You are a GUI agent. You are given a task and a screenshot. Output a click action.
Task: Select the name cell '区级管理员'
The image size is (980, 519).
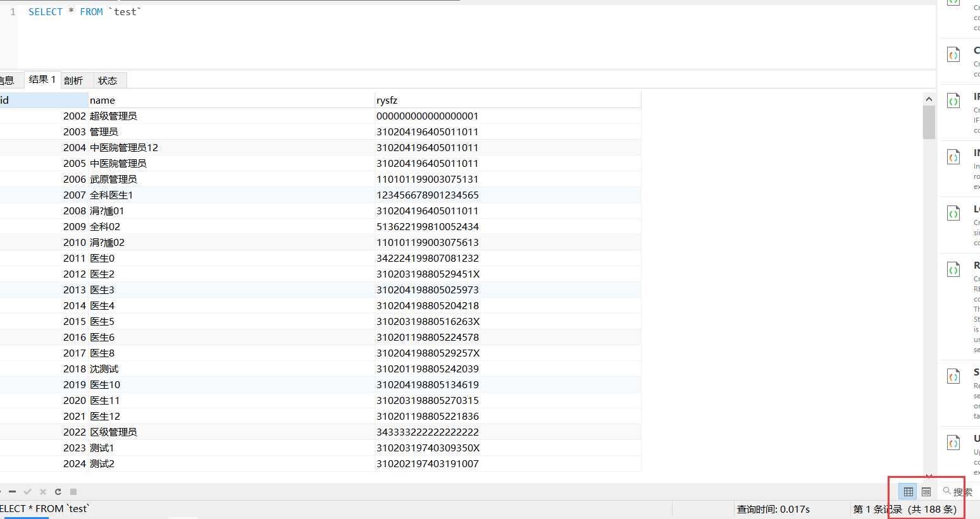pyautogui.click(x=232, y=432)
